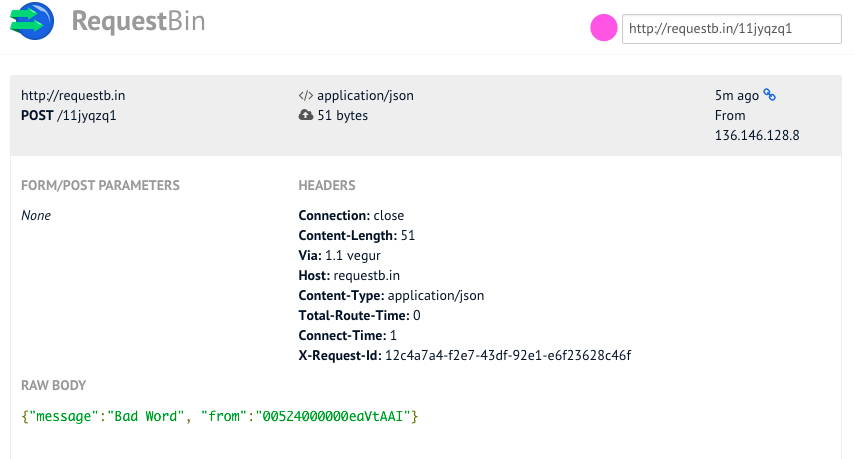This screenshot has height=459, width=855.
Task: Open the request permalink chain icon
Action: [769, 95]
